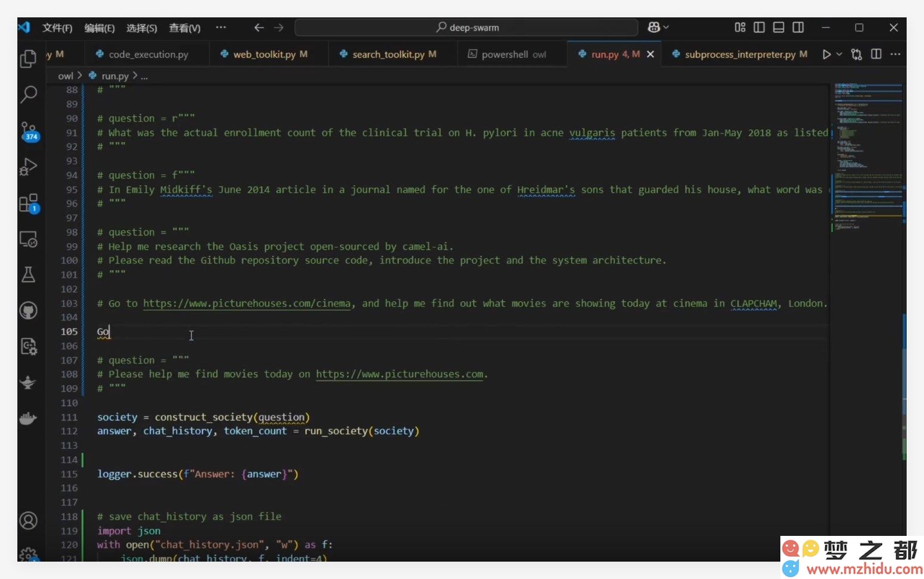The width and height of the screenshot is (924, 579).
Task: Open the 编辑(E) menu
Action: pos(99,28)
